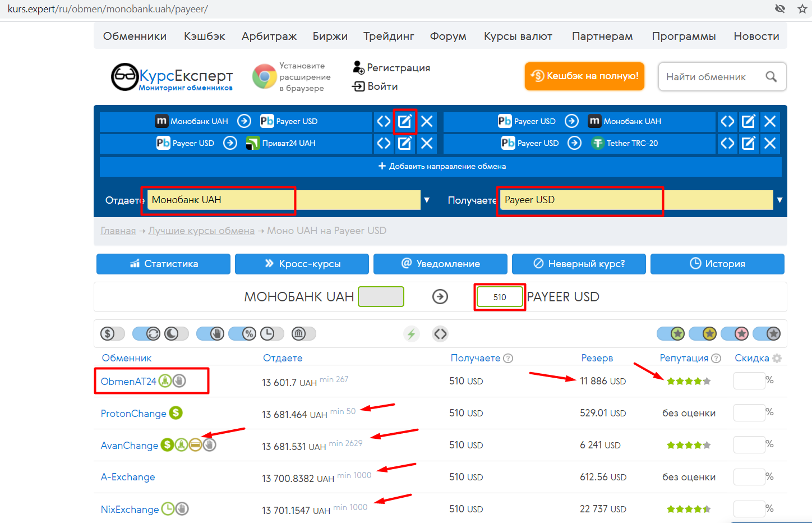Viewport: 812px width, 523px height.
Task: Edit the Монобанк UAH → Payeer USD direction
Action: pyautogui.click(x=405, y=121)
